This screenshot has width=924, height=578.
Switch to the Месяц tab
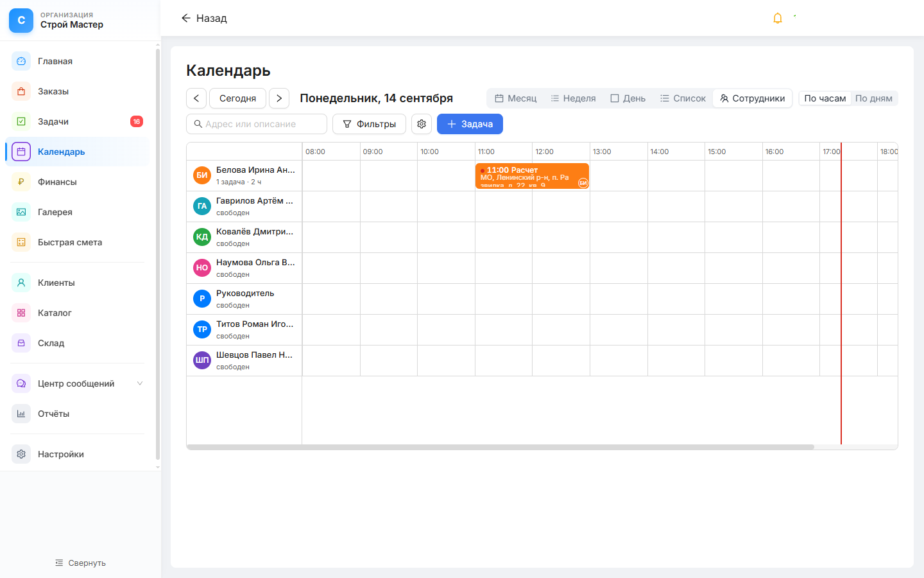point(515,98)
